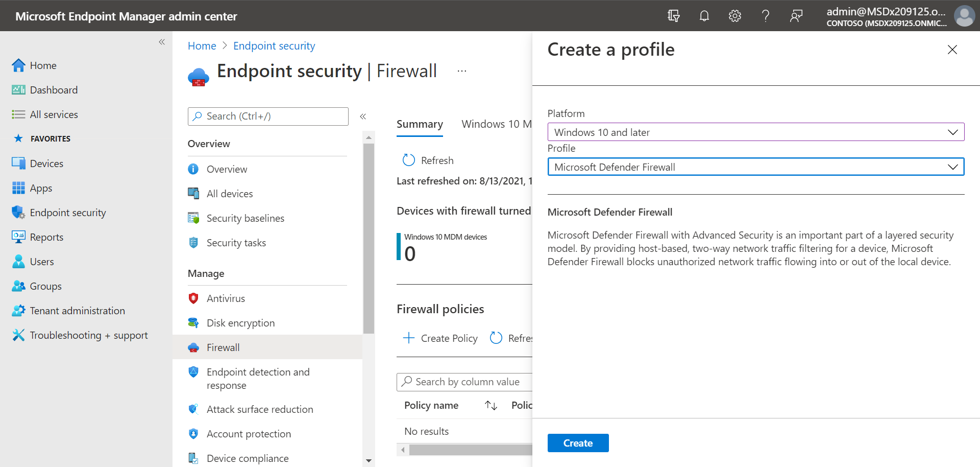
Task: Open Security tasks
Action: (x=236, y=242)
